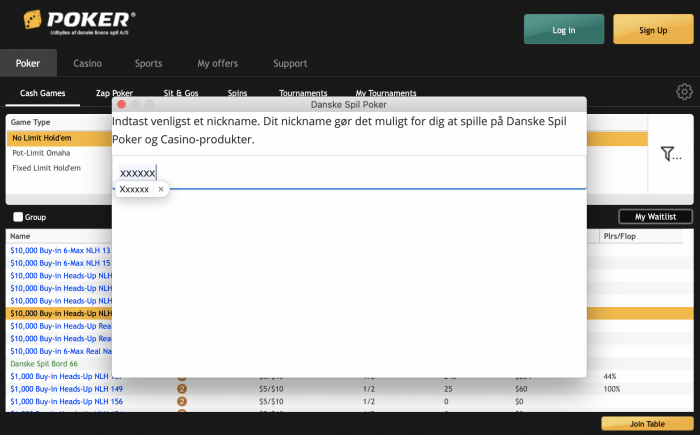The image size is (700, 435).
Task: Open My Waitlist
Action: [x=655, y=217]
